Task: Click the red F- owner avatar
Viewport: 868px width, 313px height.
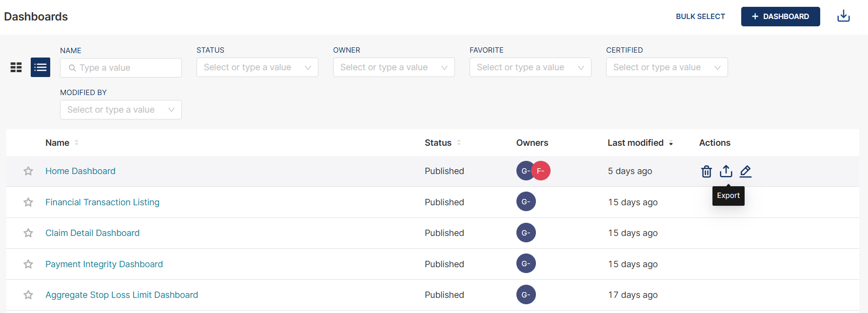Action: pos(542,171)
